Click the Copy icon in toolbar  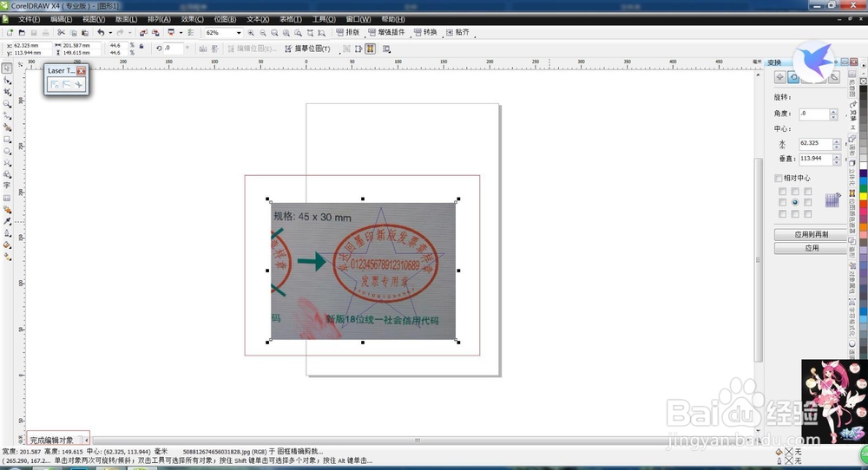(x=73, y=33)
